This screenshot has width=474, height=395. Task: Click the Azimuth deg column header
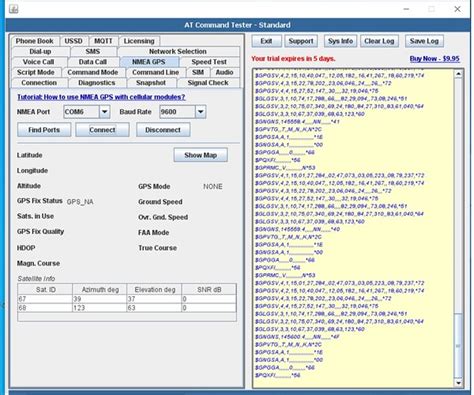point(100,289)
